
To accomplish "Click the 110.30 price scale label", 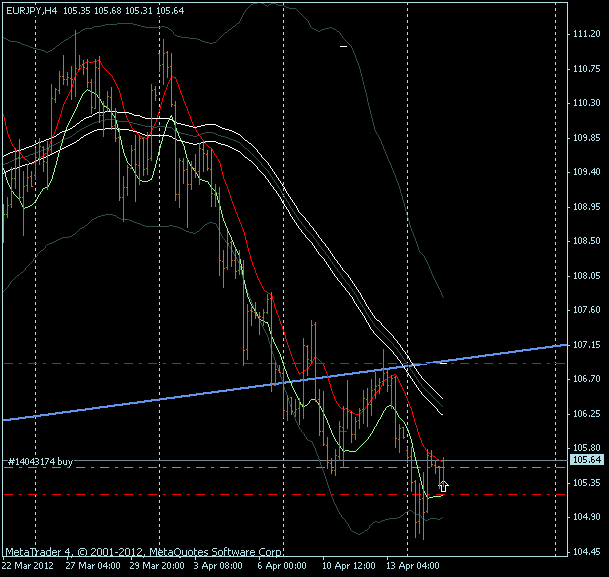I will (x=586, y=103).
